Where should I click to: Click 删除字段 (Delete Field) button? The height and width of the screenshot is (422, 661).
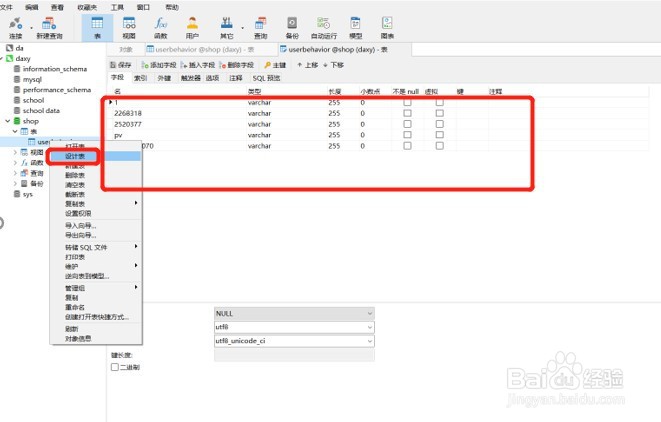point(236,65)
